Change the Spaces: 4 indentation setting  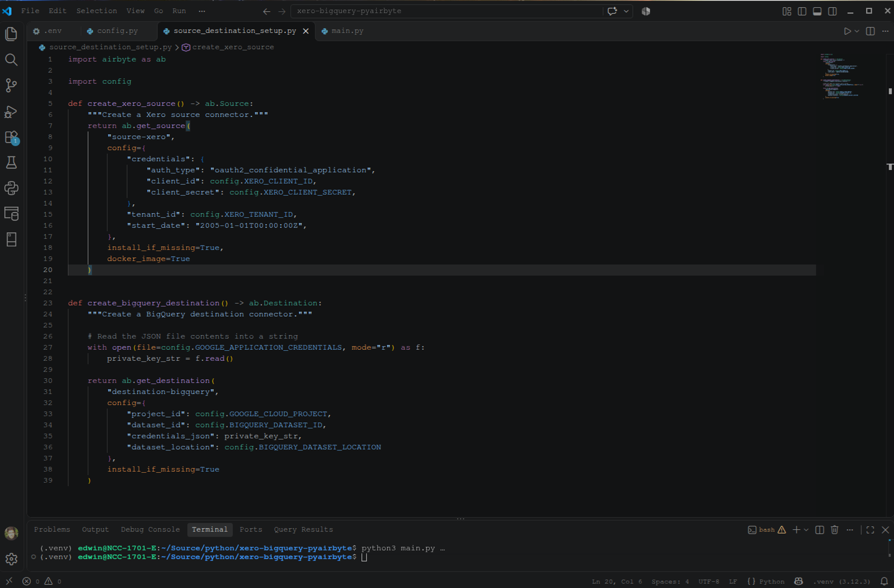point(670,581)
